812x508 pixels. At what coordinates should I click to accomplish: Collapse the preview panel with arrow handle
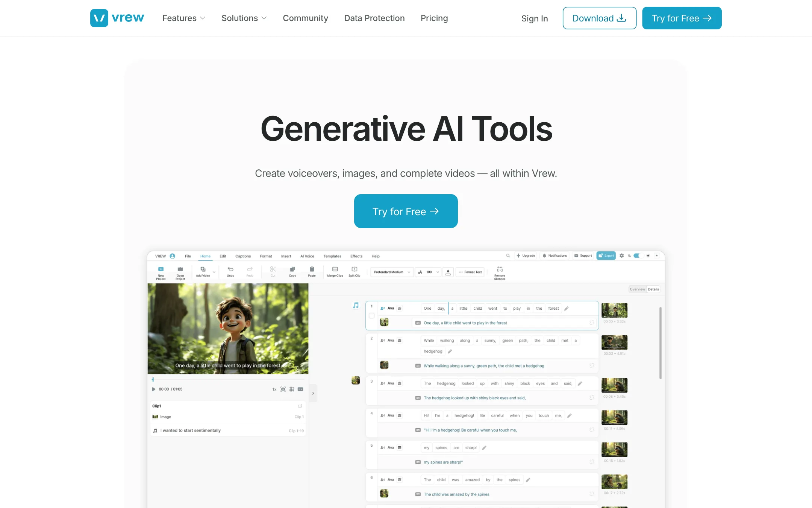313,393
